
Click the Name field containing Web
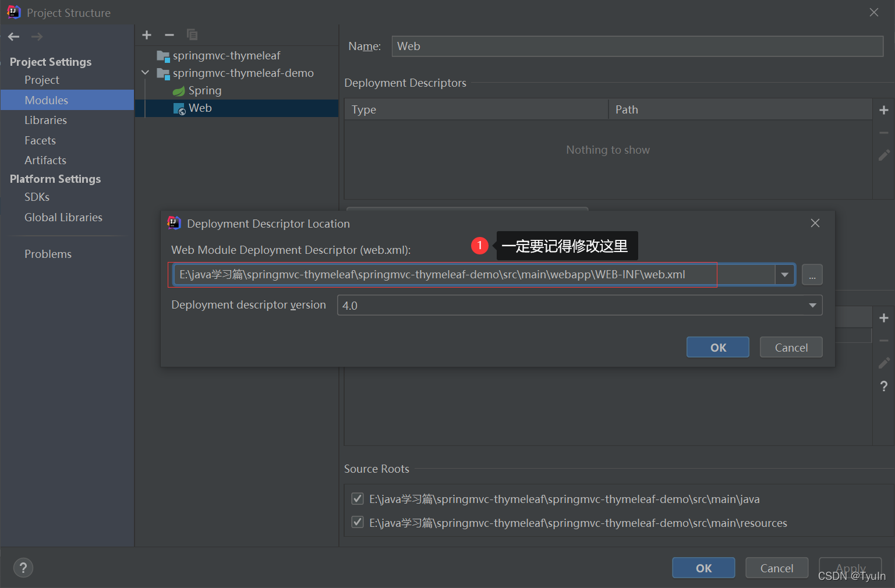(x=638, y=46)
